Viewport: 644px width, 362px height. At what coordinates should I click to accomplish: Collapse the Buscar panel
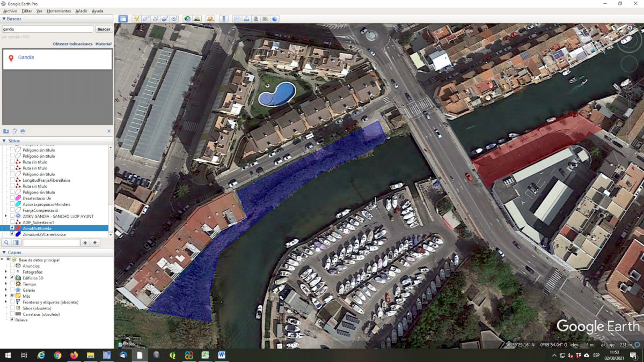[x=4, y=19]
